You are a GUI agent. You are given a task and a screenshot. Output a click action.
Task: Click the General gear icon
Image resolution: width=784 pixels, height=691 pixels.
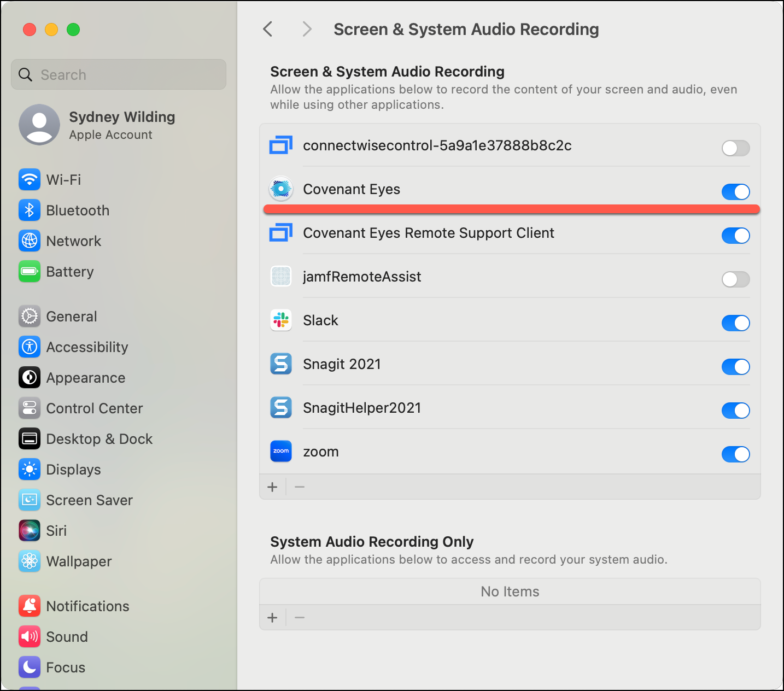30,316
